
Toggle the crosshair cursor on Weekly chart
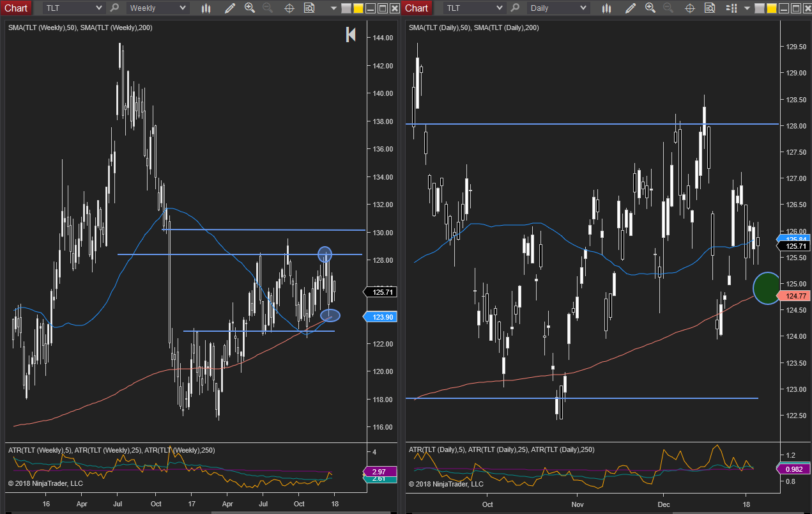click(x=289, y=8)
